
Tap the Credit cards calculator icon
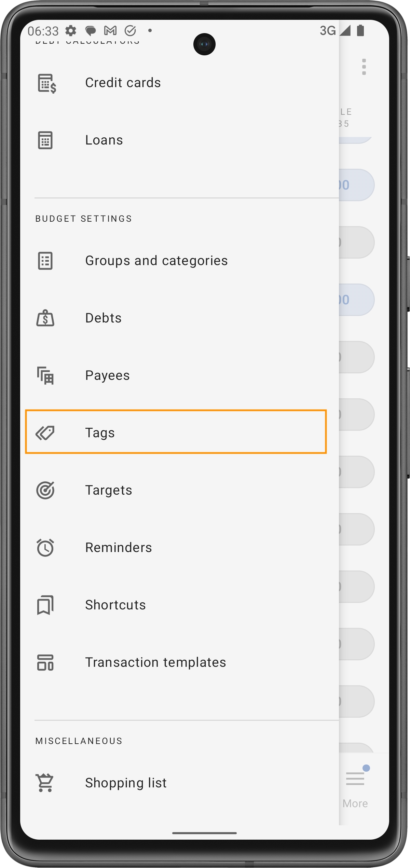click(46, 83)
